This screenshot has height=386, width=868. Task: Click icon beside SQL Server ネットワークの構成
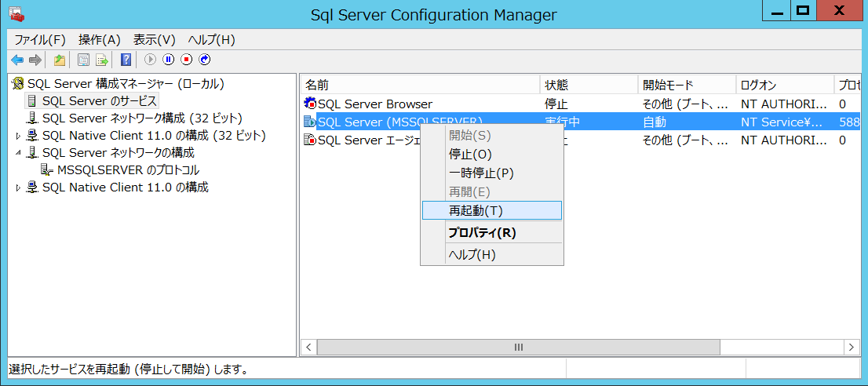[x=33, y=153]
